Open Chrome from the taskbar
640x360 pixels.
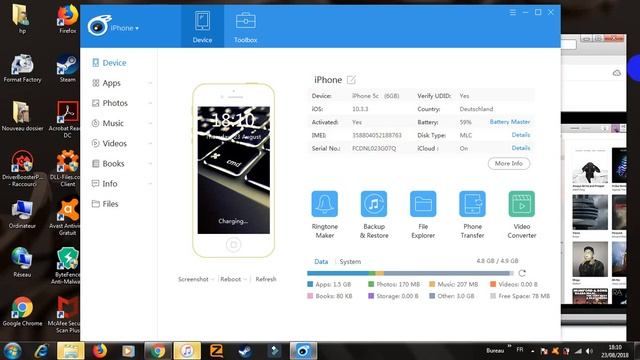158,351
